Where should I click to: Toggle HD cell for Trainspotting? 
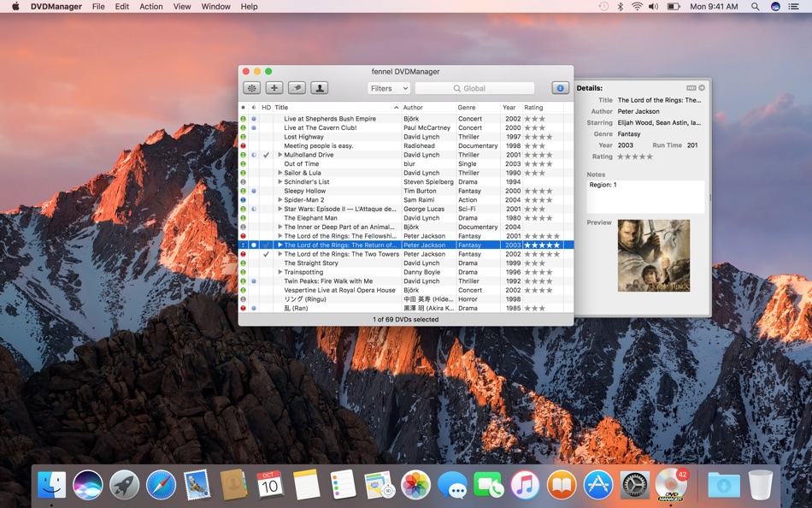pos(266,272)
